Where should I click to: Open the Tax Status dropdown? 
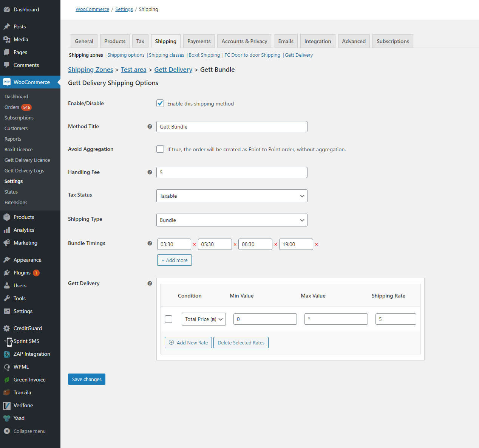point(232,196)
